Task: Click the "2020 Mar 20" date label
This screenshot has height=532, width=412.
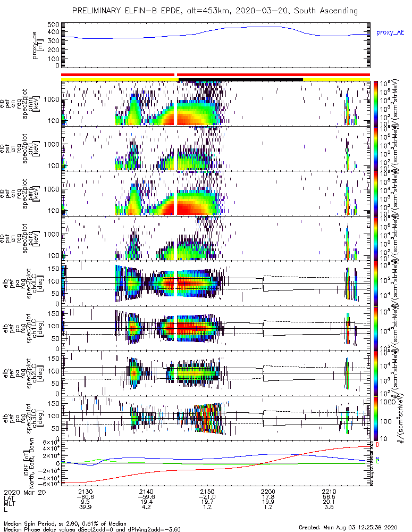Action: coord(24,492)
